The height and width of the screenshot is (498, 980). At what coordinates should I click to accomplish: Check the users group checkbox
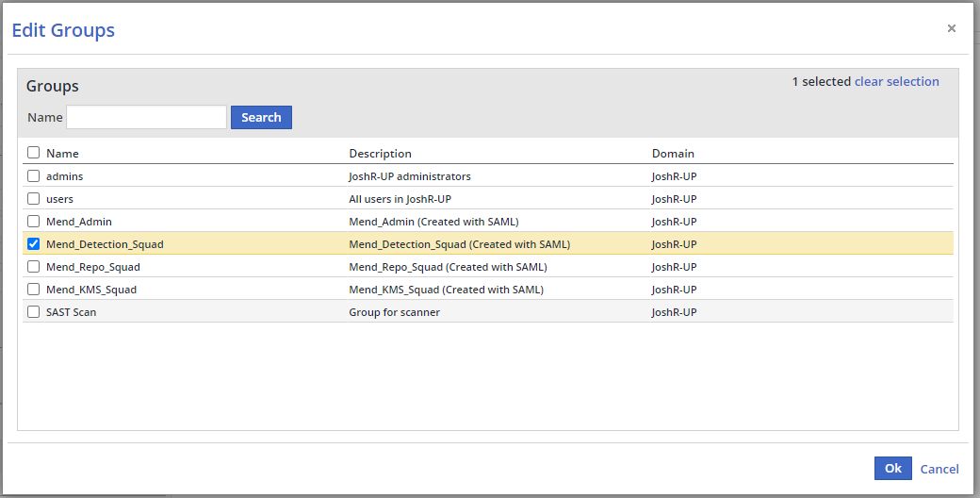click(x=34, y=199)
